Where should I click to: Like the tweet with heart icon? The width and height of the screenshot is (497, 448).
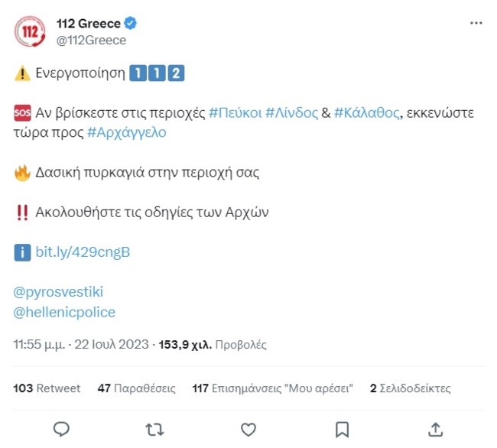(248, 428)
